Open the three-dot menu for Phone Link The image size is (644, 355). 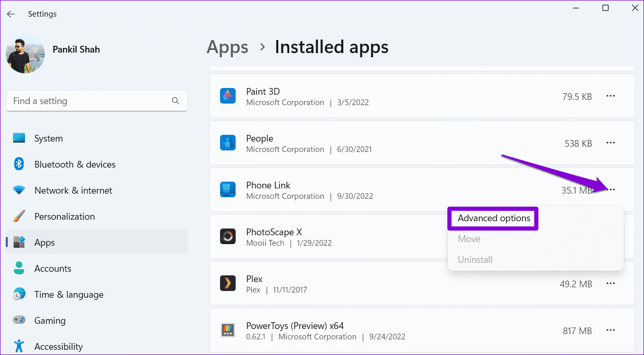click(x=611, y=190)
